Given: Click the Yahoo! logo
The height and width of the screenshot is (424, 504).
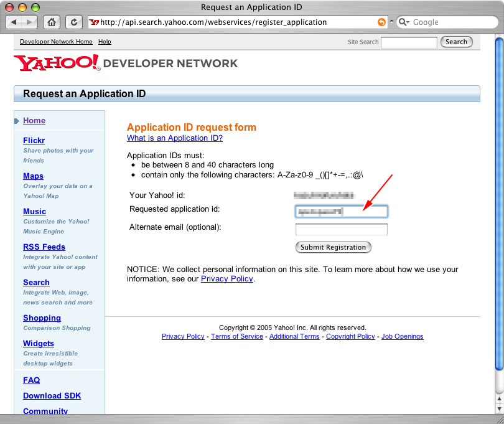Looking at the screenshot, I should coord(57,63).
